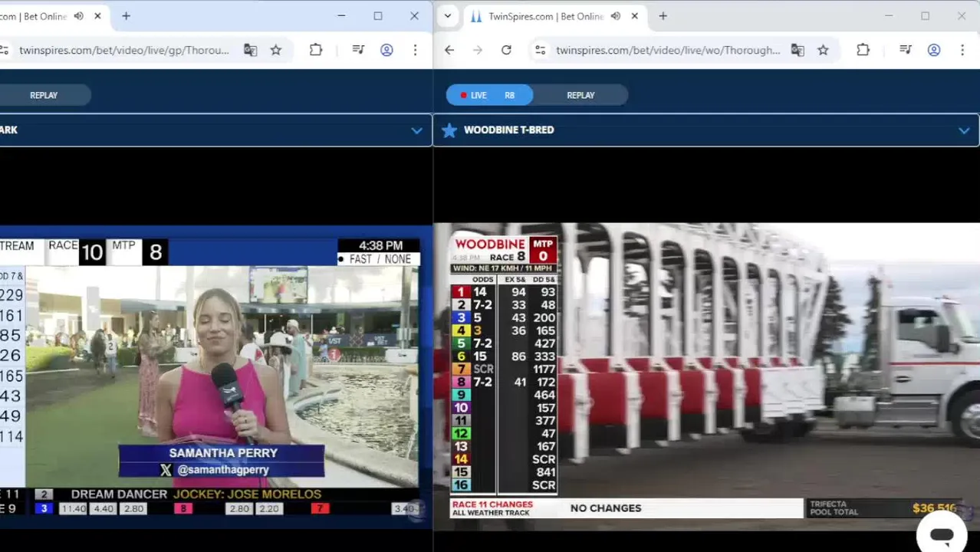This screenshot has width=980, height=552.
Task: Select REPLAY tab in left window
Action: 44,95
